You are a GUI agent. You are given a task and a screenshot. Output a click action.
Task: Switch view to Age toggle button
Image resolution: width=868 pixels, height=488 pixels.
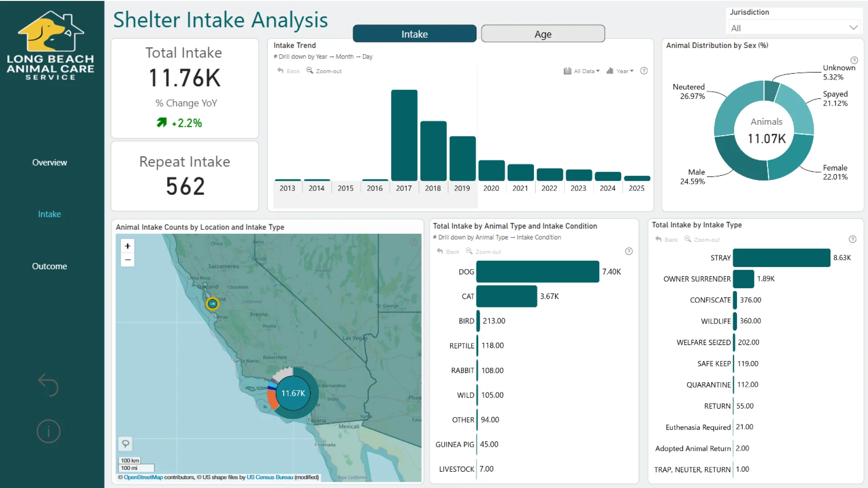[542, 34]
